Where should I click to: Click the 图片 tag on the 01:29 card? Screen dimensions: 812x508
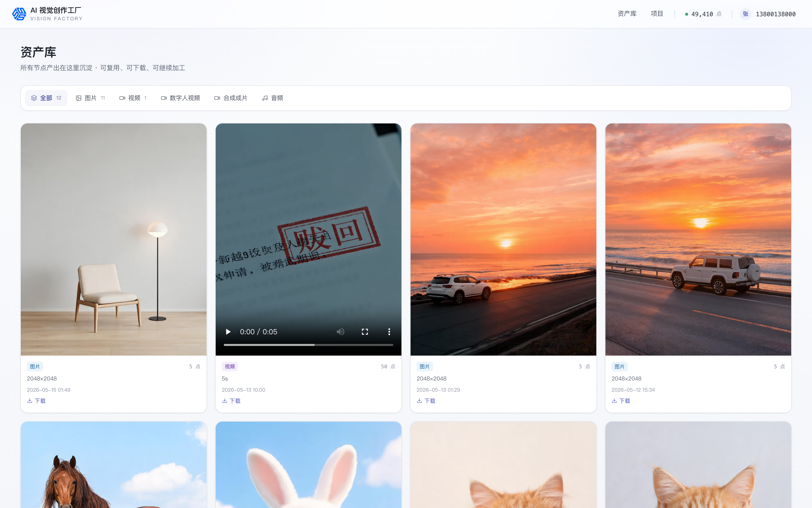(x=425, y=366)
